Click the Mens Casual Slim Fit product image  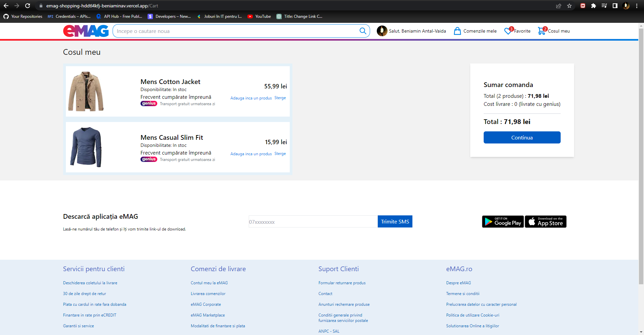[86, 147]
